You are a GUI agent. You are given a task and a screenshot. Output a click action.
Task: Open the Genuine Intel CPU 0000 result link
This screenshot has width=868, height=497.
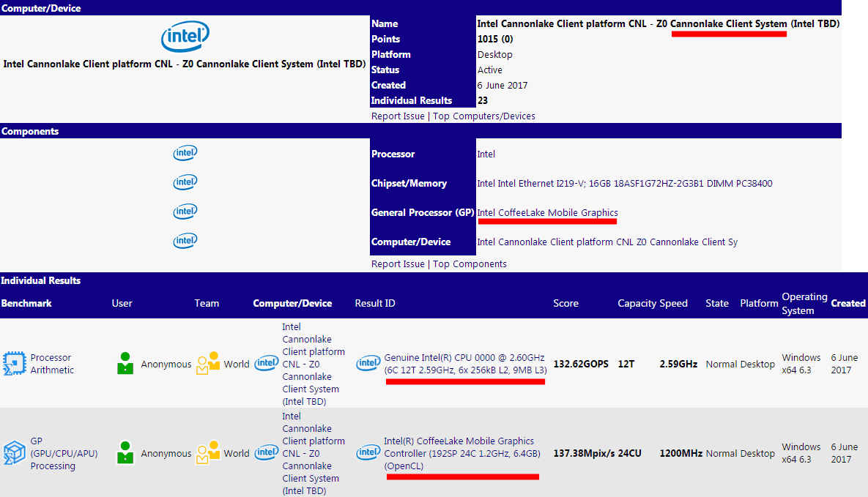(x=464, y=358)
